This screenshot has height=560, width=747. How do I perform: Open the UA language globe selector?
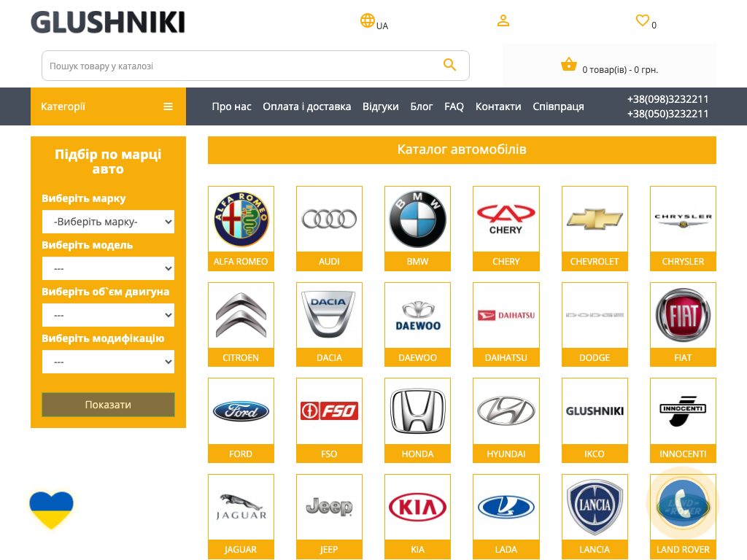pyautogui.click(x=374, y=22)
